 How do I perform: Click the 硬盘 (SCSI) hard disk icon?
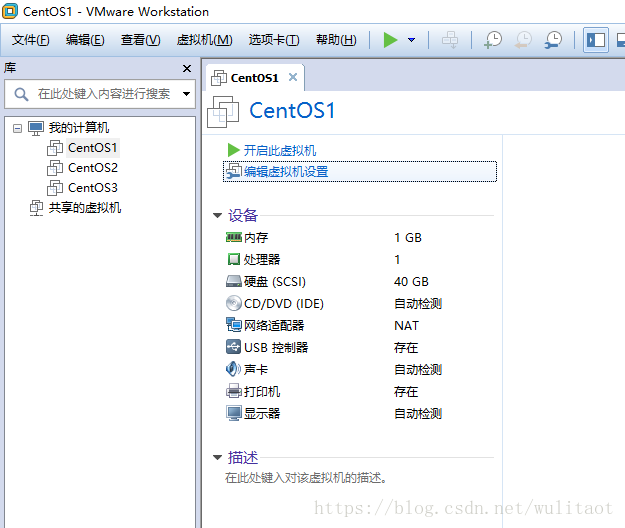coord(234,281)
